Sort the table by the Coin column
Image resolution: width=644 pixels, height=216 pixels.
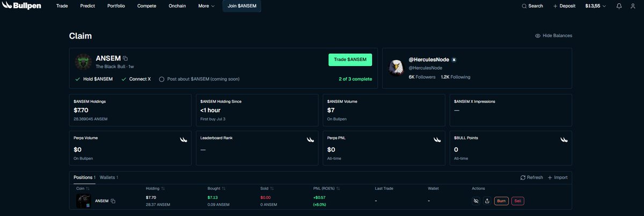83,189
